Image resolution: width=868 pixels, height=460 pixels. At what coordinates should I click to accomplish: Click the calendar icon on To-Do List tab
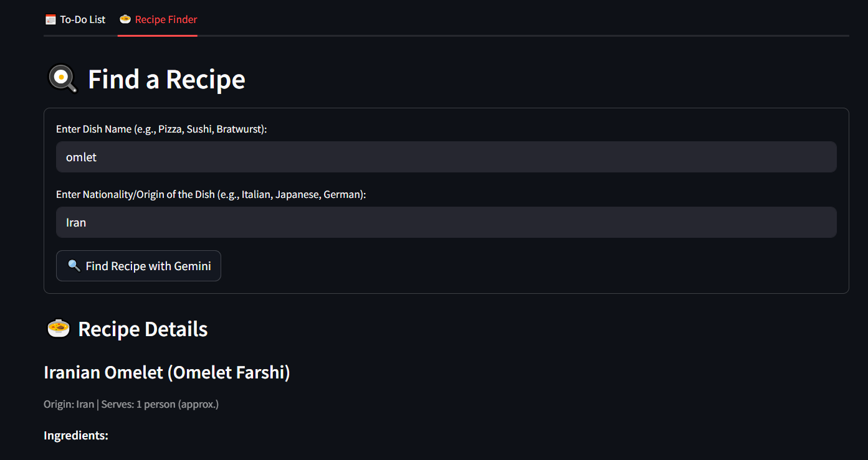pyautogui.click(x=50, y=19)
